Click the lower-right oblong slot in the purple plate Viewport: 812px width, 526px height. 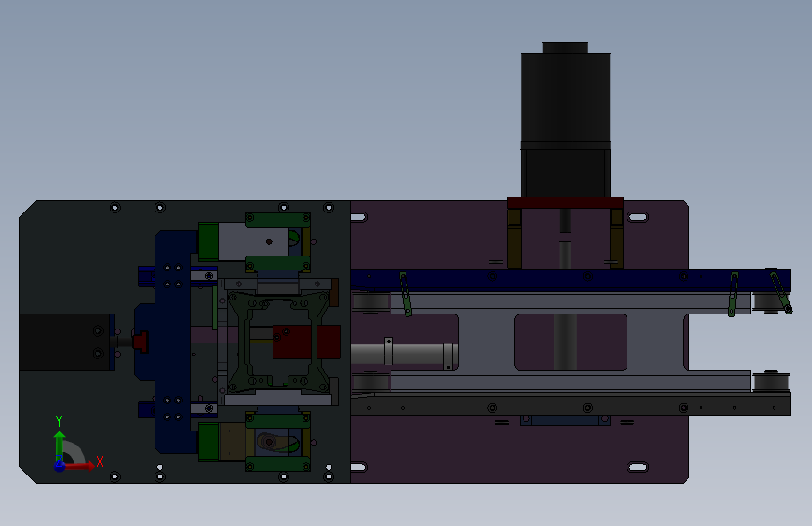click(638, 467)
